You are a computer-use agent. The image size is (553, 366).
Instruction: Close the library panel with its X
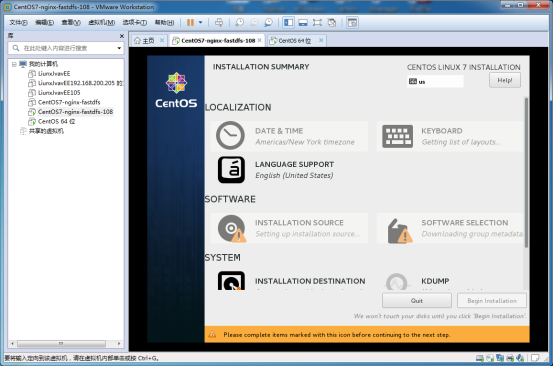pyautogui.click(x=122, y=36)
